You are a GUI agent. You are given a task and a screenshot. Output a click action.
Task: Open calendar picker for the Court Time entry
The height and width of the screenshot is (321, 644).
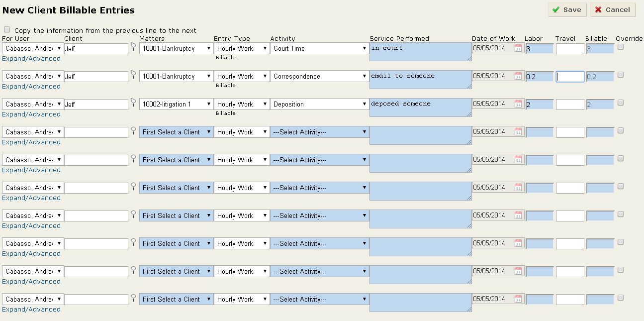click(x=518, y=48)
